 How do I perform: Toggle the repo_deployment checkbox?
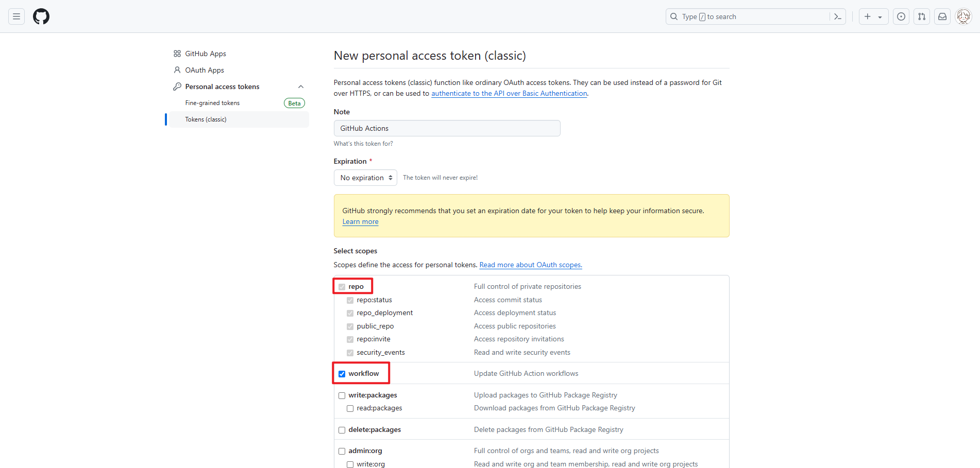click(350, 313)
